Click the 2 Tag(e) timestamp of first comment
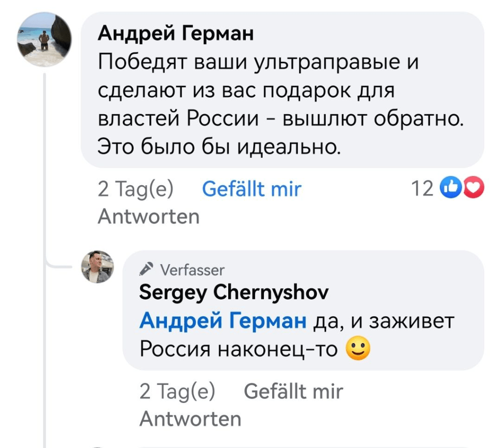 click(135, 189)
